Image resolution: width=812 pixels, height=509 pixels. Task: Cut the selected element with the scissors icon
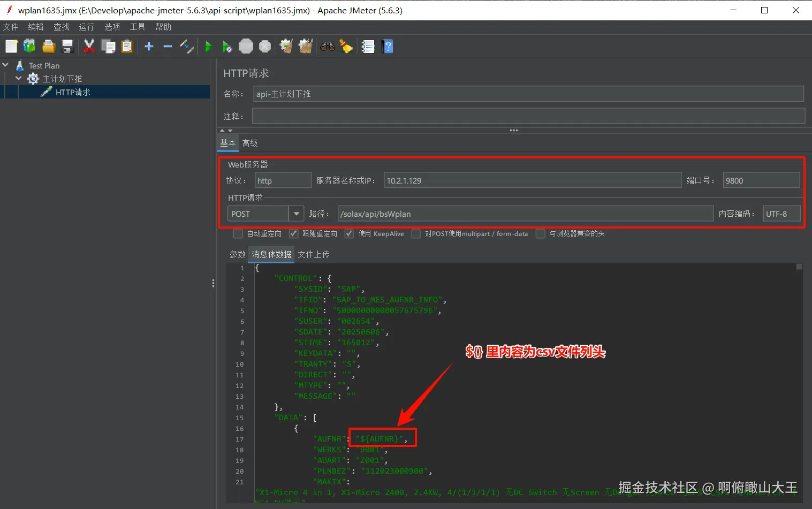click(89, 47)
